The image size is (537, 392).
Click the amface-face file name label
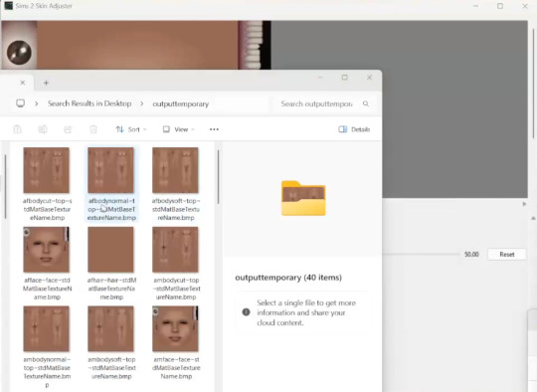176,368
